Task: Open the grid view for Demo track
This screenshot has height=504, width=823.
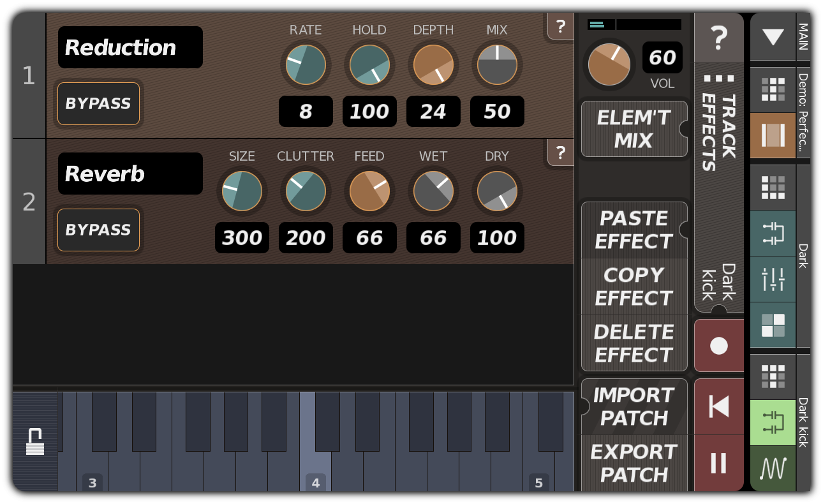Action: tap(773, 89)
